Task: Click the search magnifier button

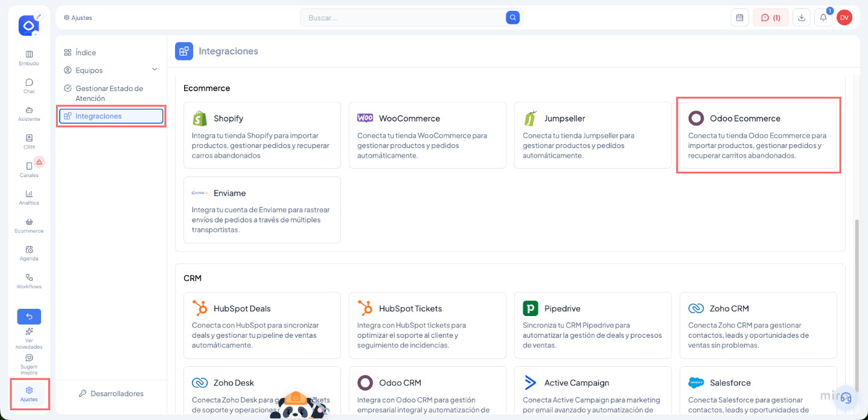Action: coord(512,18)
